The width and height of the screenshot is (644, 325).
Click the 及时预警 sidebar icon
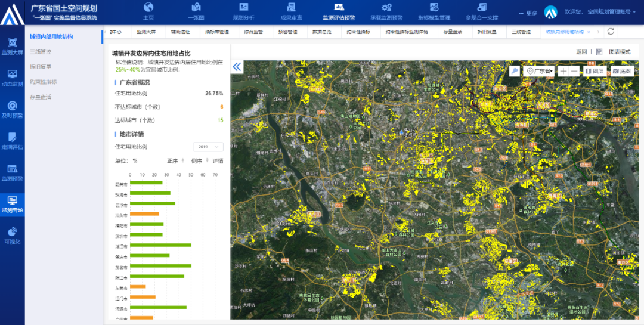click(13, 106)
